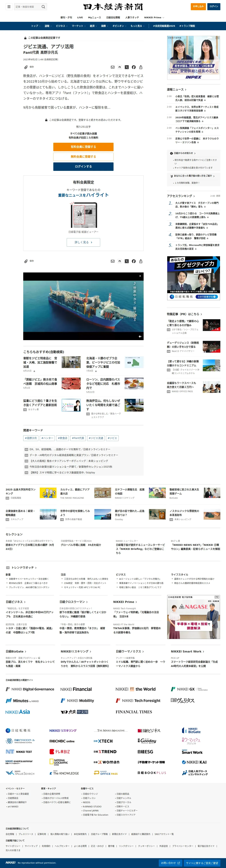Expand the オピニオン navigation dropdown

pos(119,26)
